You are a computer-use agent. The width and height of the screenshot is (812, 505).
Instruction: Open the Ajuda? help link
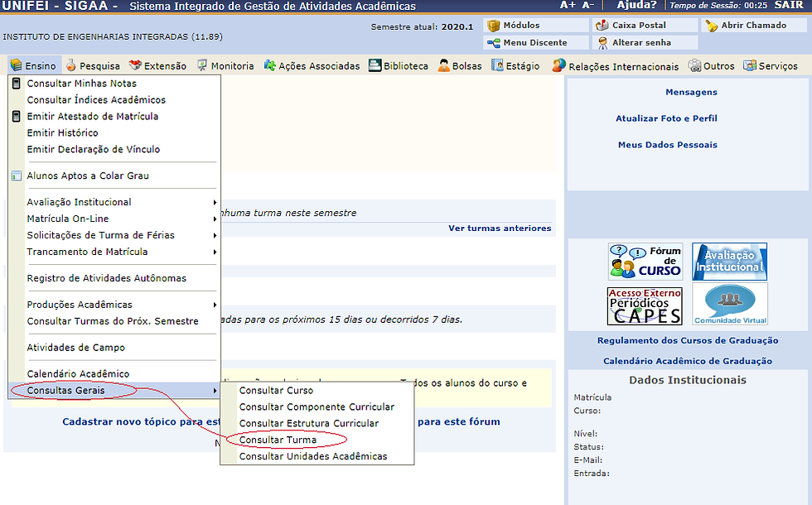636,5
